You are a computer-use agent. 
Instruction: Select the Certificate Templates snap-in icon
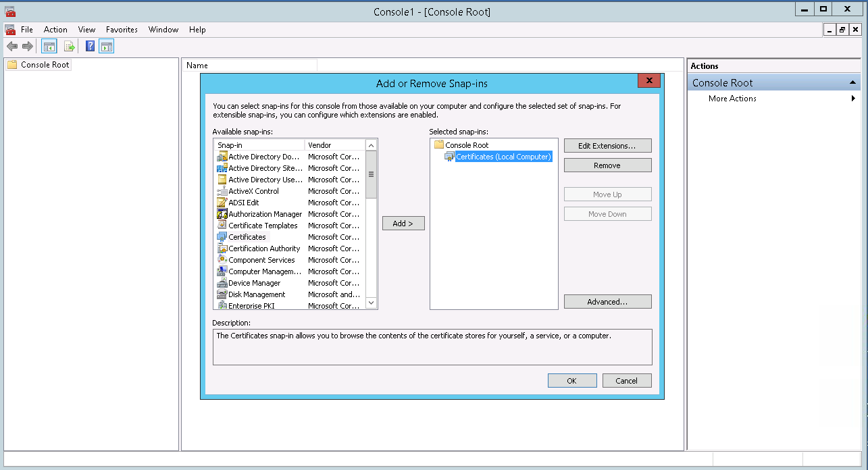[222, 226]
